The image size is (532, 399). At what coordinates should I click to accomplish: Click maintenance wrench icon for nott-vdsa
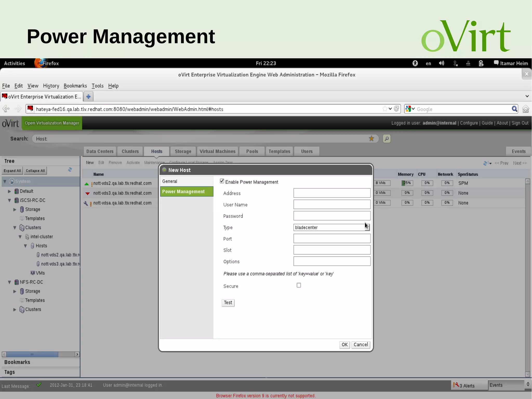click(x=86, y=203)
